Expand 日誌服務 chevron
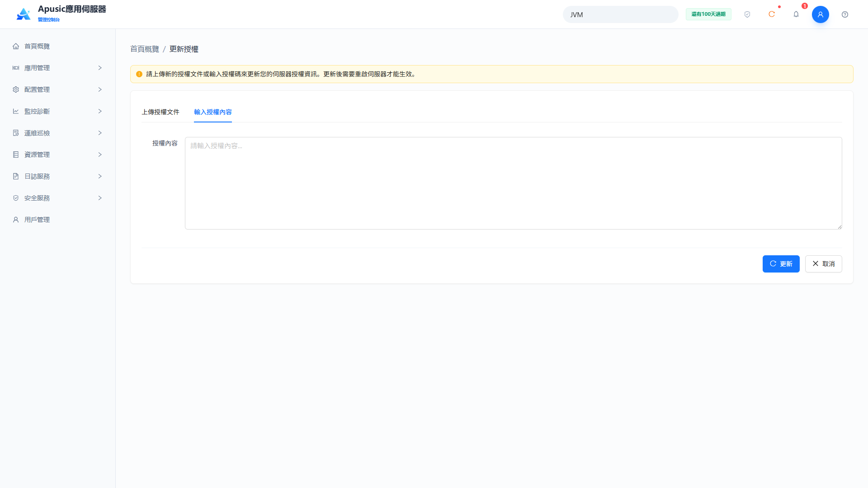The width and height of the screenshot is (868, 488). click(x=100, y=176)
